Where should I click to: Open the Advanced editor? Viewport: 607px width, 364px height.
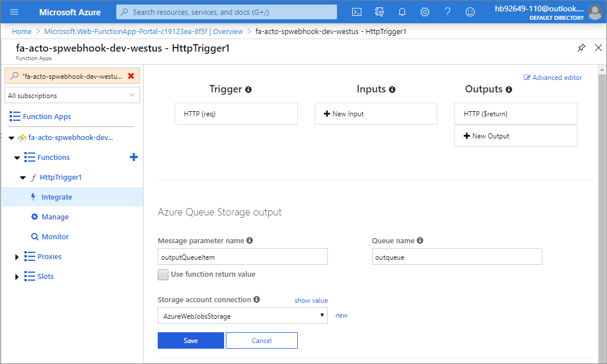[553, 77]
